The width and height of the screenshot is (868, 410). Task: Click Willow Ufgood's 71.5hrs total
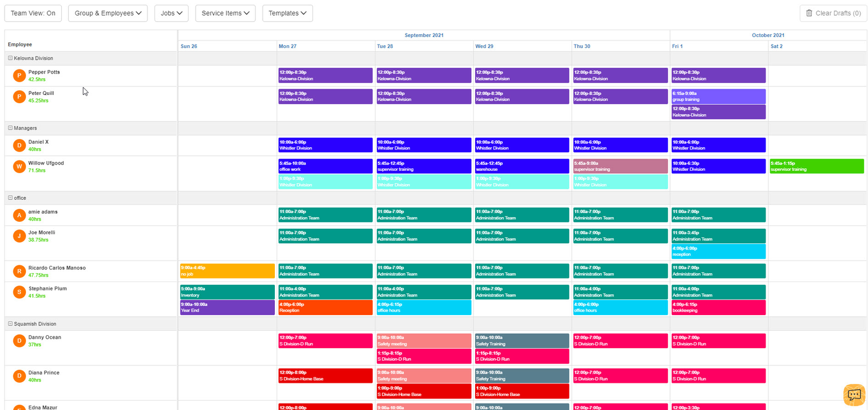point(37,170)
